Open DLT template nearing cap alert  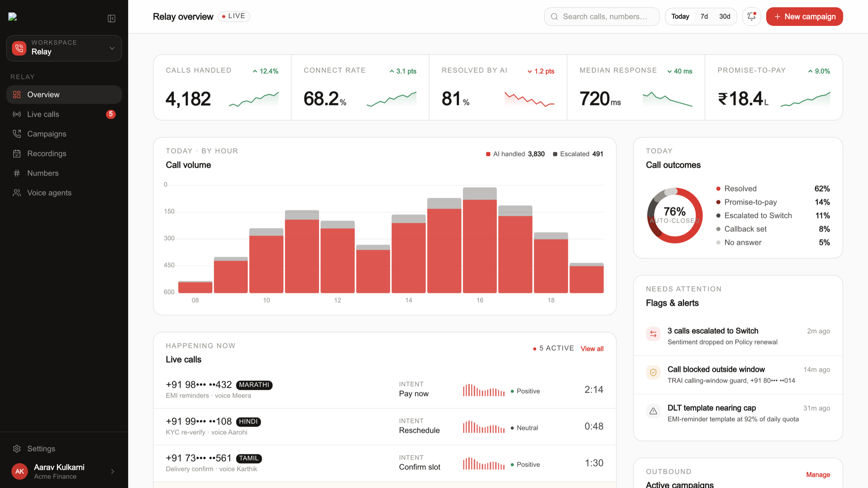pos(738,413)
